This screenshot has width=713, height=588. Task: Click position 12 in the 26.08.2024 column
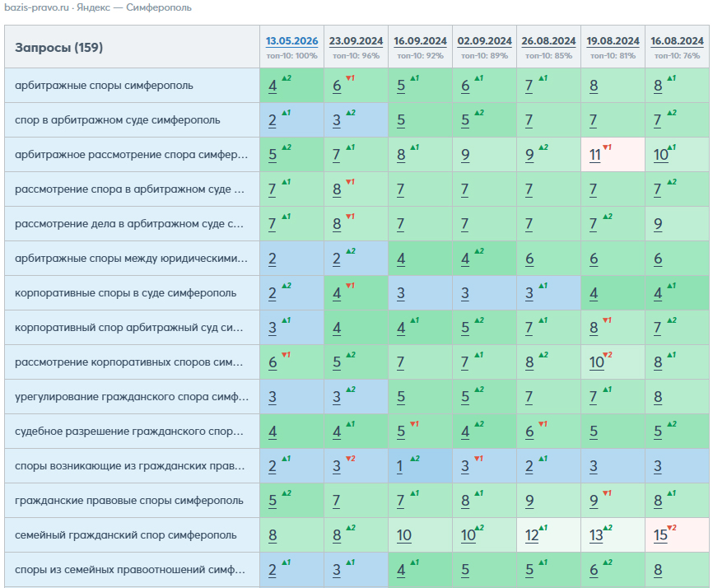coord(532,535)
